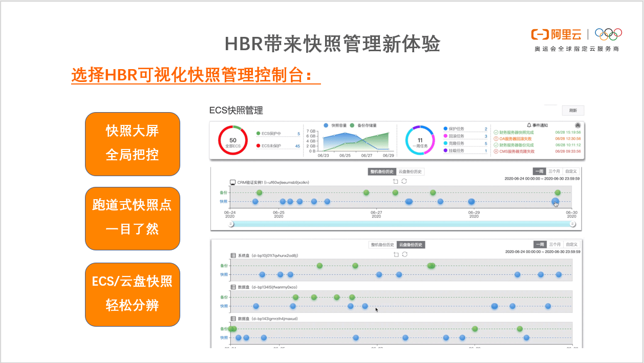Click the monitor icon beside CRM验证实例1

pos(233,182)
